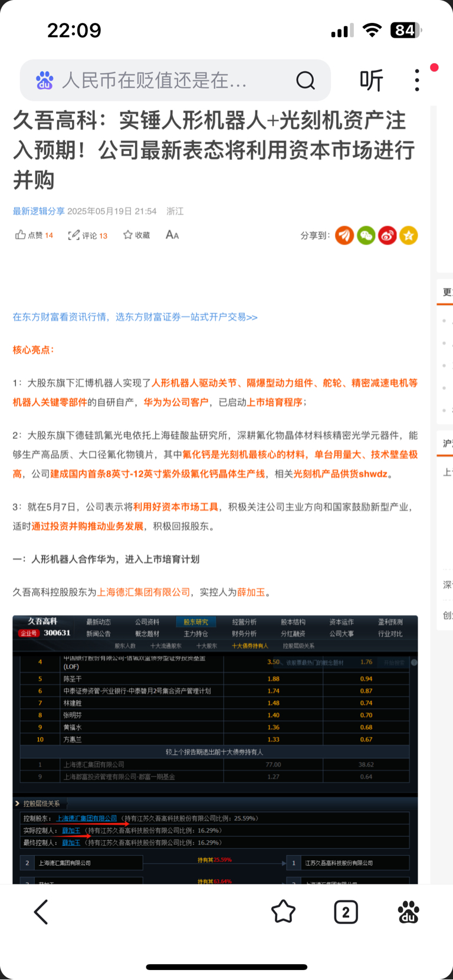This screenshot has width=453, height=980.
Task: Tap the Baidu paw logo in search bar
Action: click(x=44, y=80)
